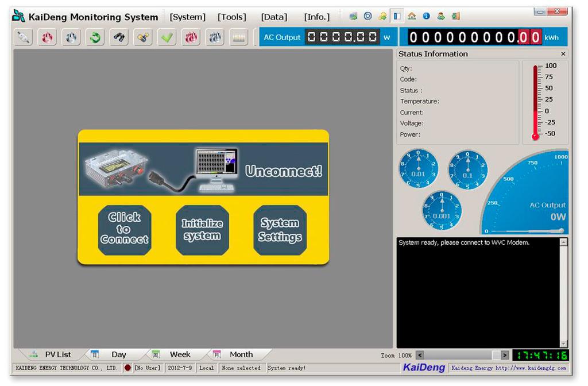588x386 pixels.
Task: Click the log message about WVC Modem
Action: (464, 243)
